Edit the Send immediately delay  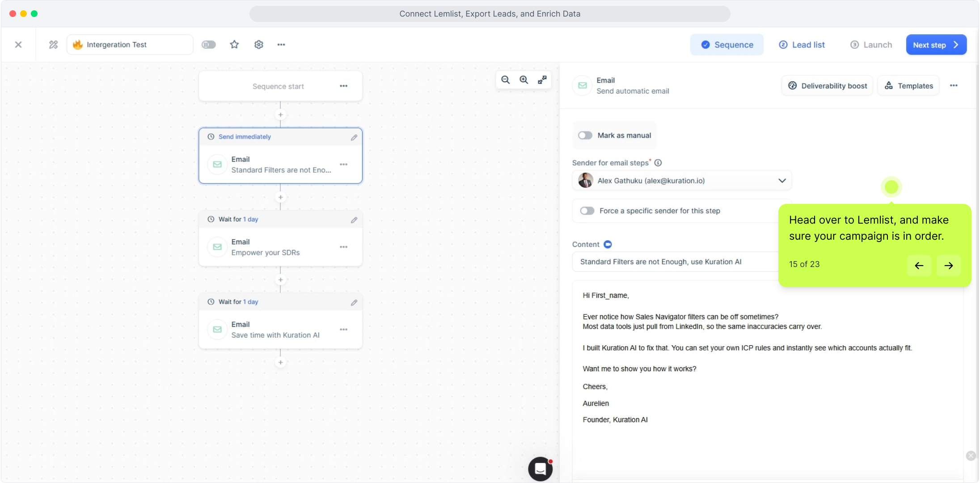(354, 137)
